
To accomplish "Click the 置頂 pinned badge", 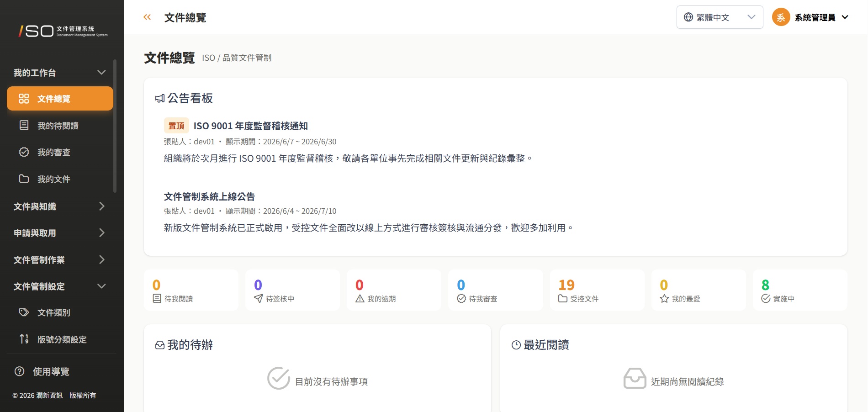I will (176, 126).
